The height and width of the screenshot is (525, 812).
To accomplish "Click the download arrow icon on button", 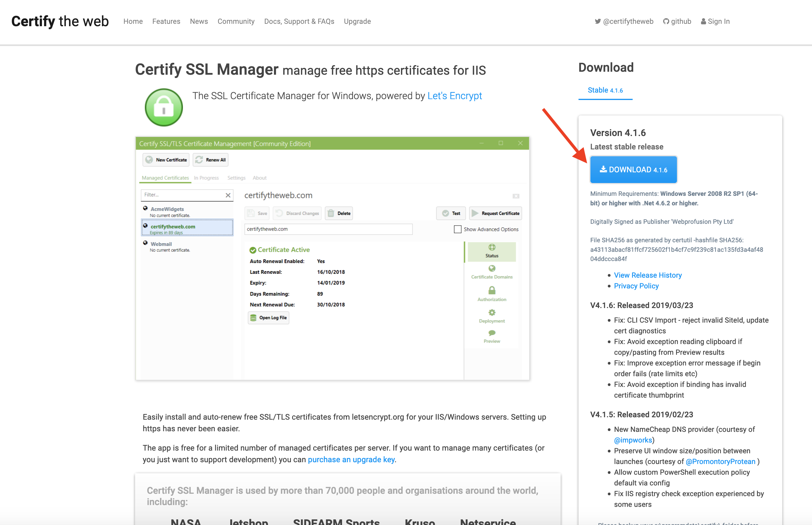I will [603, 169].
